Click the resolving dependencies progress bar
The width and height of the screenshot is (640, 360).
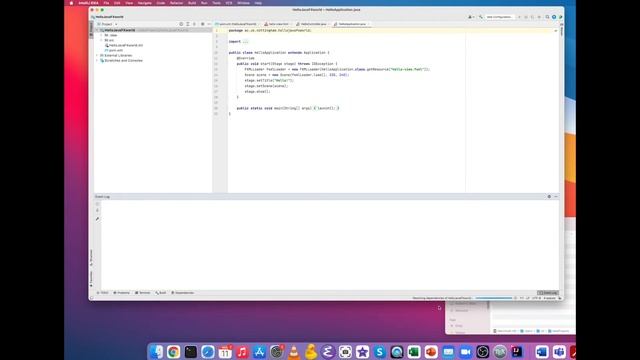coord(494,298)
